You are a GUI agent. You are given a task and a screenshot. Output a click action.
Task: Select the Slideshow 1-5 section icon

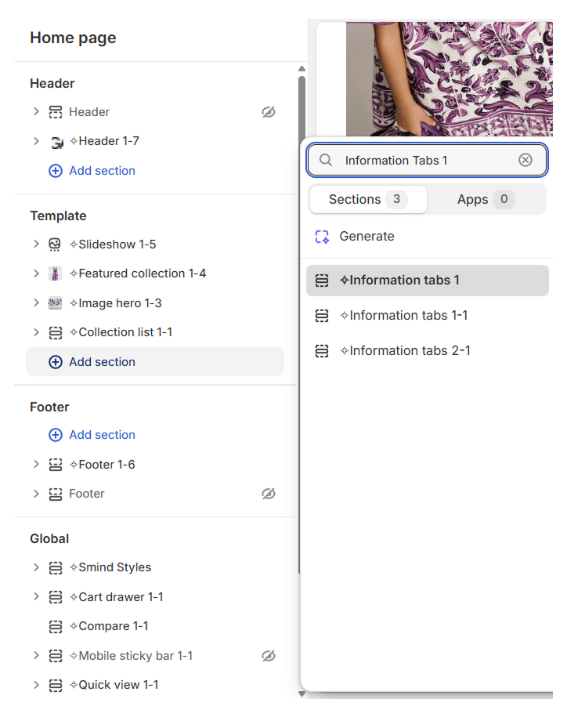(55, 244)
